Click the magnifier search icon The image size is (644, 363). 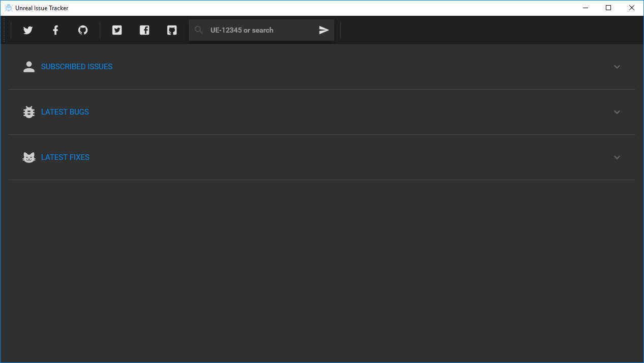coord(199,30)
